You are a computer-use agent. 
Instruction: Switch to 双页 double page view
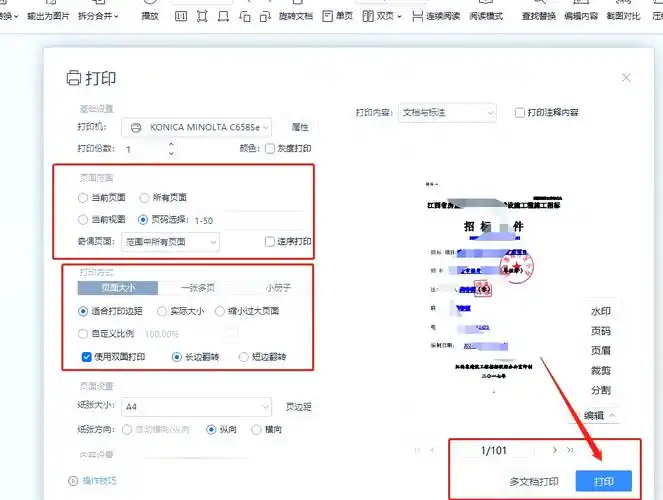click(x=378, y=16)
